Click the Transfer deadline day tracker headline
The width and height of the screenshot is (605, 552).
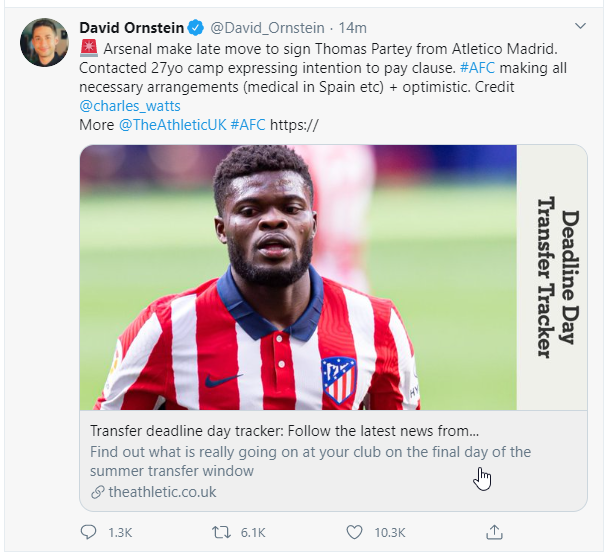pos(284,430)
